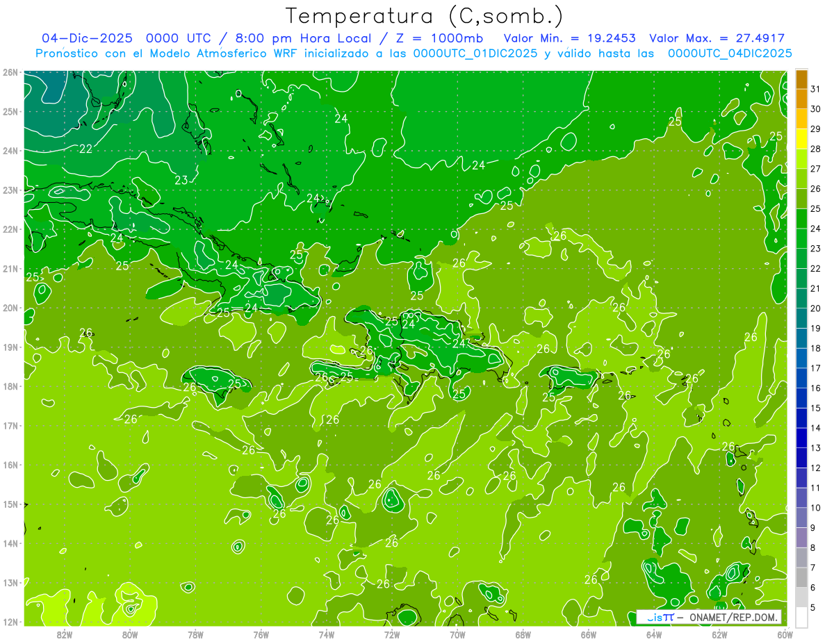Click the 70W longitude axis label
This screenshot has height=644, width=834.
pos(457,634)
